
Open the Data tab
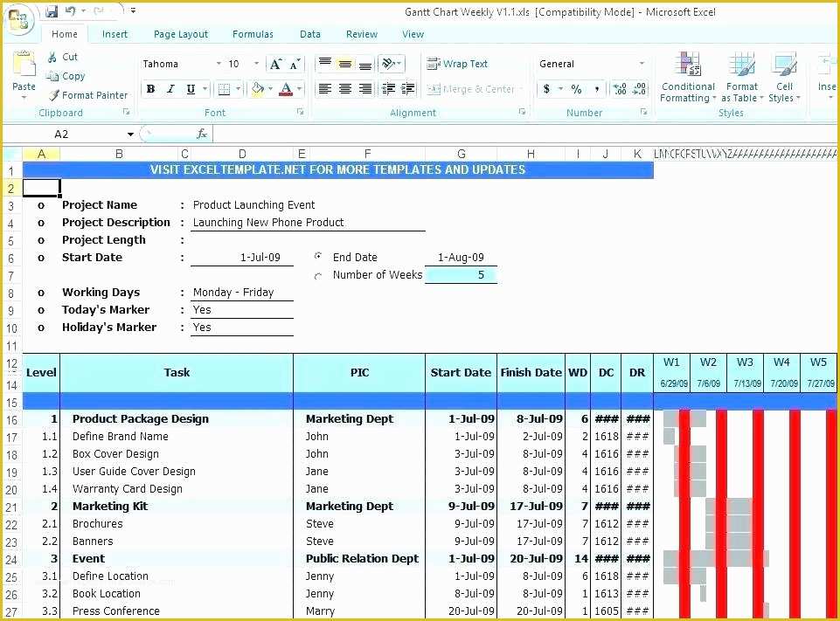310,34
